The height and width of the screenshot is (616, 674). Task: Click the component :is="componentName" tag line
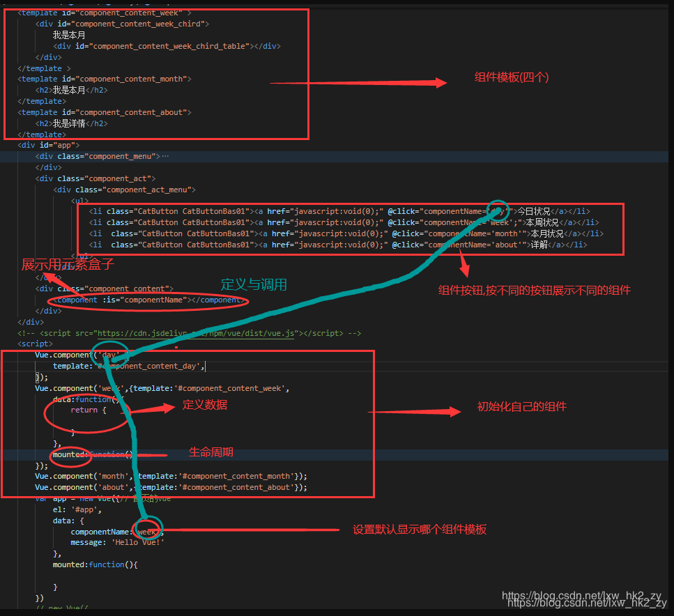[x=149, y=300]
